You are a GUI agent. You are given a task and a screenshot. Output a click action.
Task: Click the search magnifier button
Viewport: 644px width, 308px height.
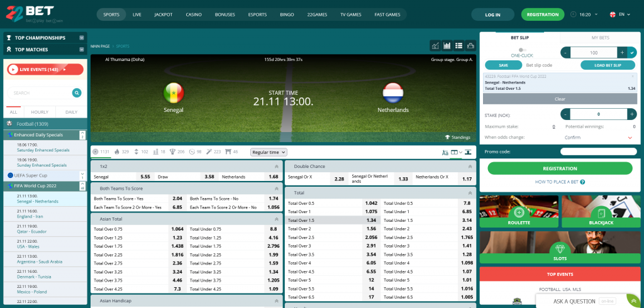coord(77,93)
